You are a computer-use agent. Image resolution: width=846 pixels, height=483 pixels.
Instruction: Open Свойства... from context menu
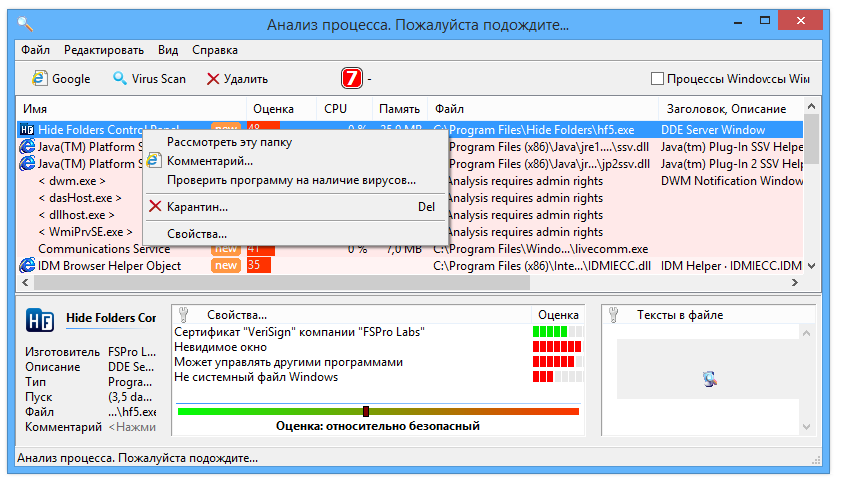[x=197, y=234]
